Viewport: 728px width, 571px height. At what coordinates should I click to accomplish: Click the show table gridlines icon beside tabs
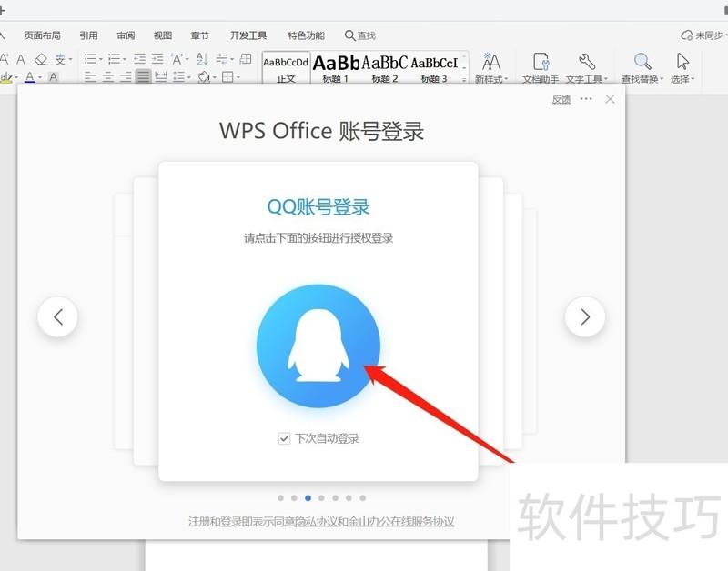246,59
